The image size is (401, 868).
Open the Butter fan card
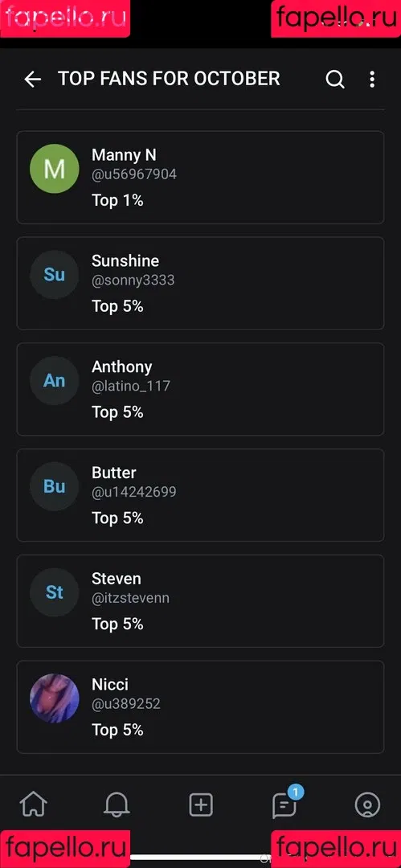pos(201,495)
